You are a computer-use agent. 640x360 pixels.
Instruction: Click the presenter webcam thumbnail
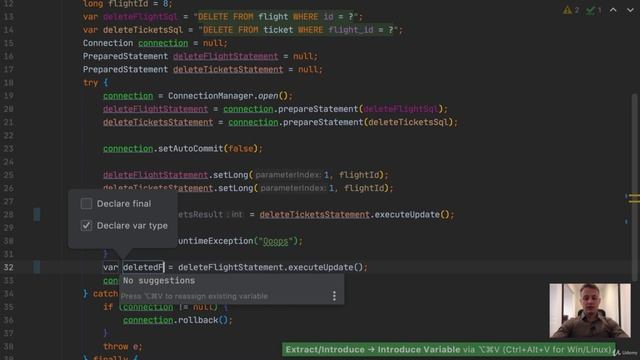[589, 311]
